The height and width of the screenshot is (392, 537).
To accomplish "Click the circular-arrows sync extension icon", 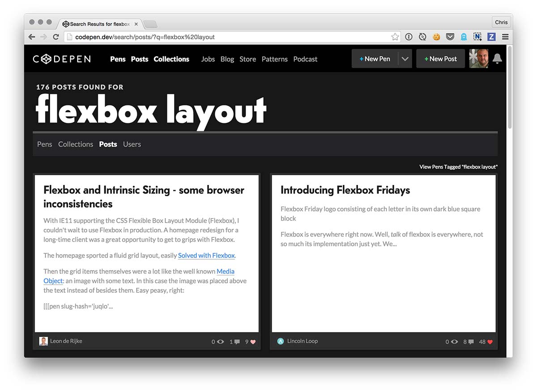I will [x=422, y=37].
